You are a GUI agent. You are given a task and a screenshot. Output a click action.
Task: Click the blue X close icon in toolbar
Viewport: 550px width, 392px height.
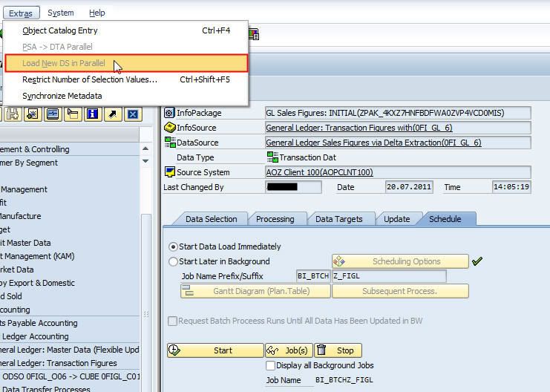(x=132, y=114)
